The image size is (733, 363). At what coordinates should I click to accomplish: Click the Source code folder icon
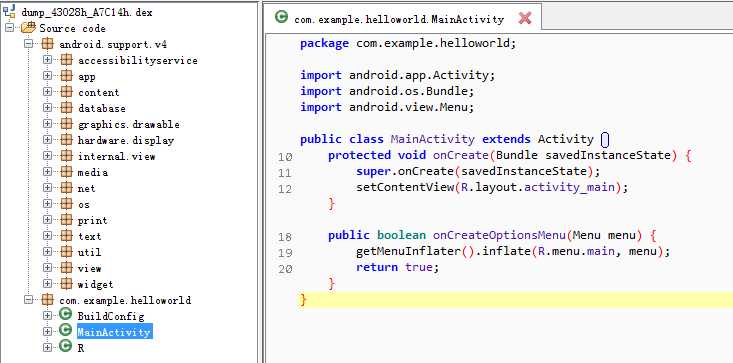(29, 28)
